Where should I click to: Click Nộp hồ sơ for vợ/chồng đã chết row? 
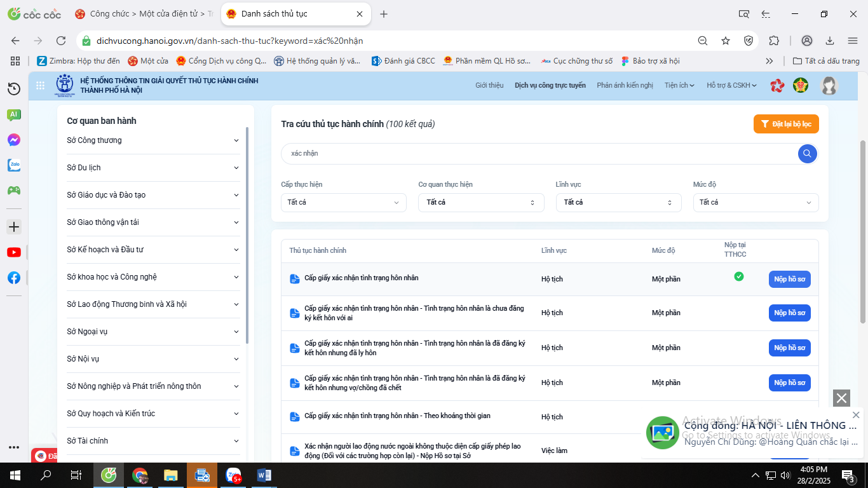[x=790, y=383]
